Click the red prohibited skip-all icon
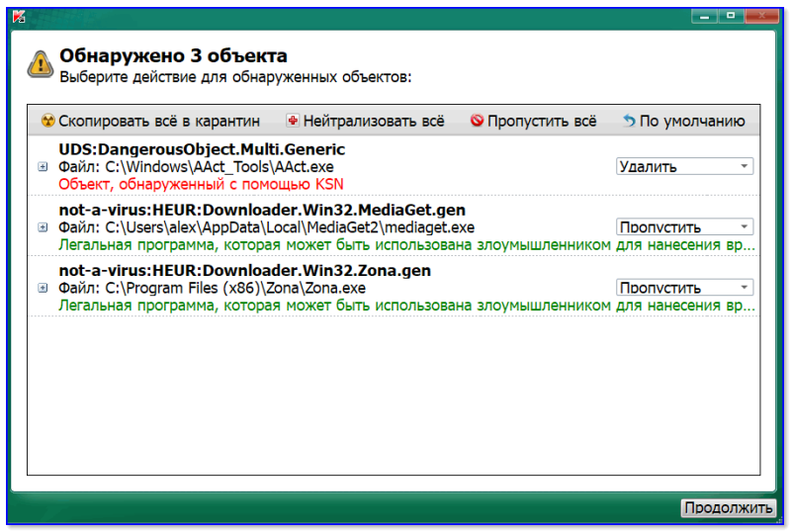 pyautogui.click(x=477, y=121)
